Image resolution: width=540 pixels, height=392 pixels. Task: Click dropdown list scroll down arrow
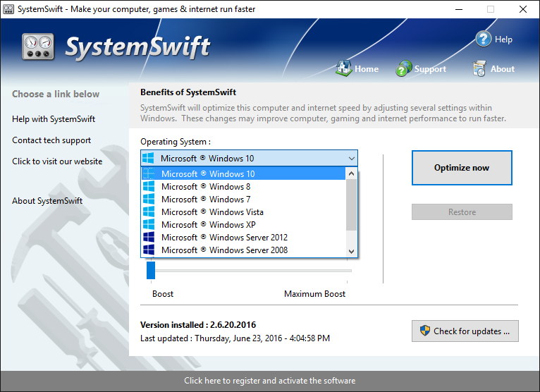351,251
